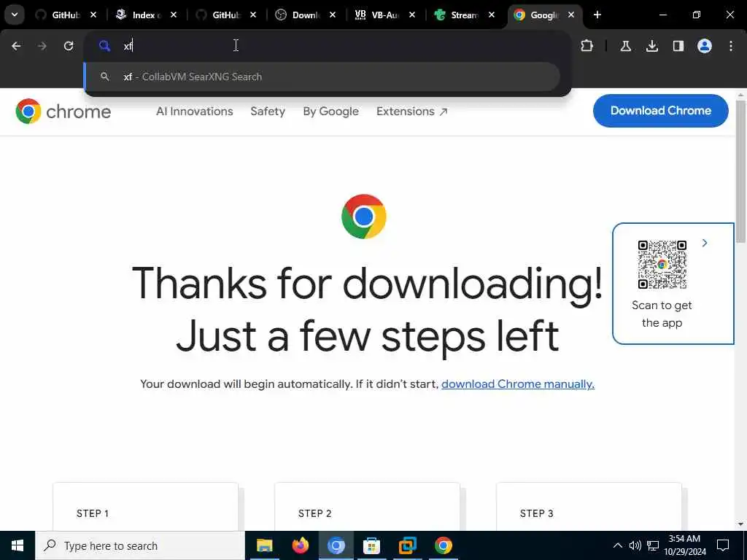This screenshot has height=560, width=747.
Task: Open the Downloads toolbar icon
Action: coord(652,46)
